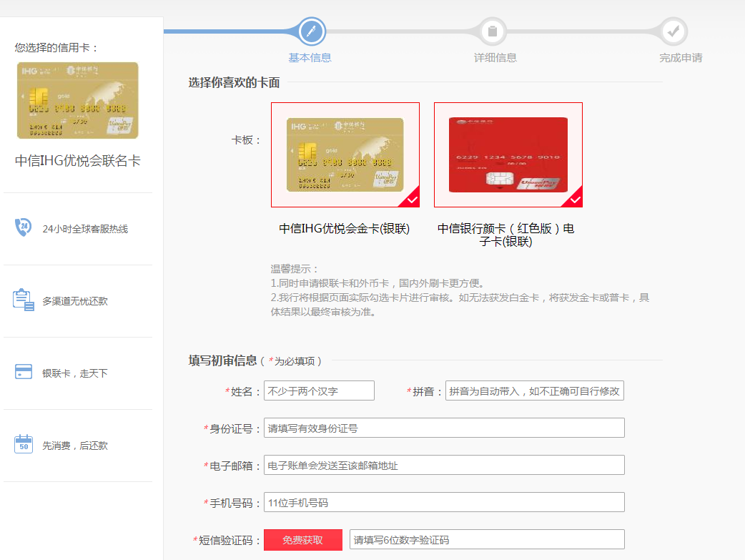
Task: Open the 基本信息 step label
Action: (310, 57)
